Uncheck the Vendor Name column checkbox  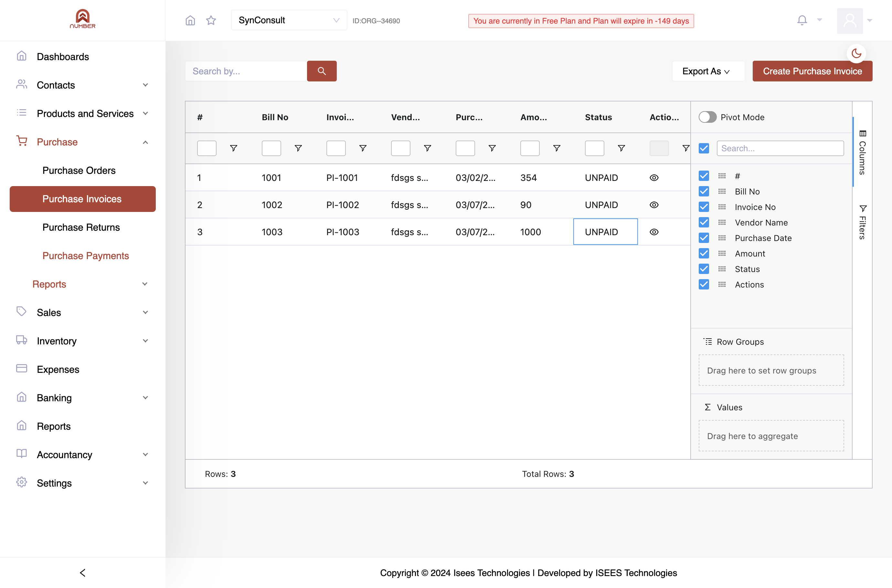704,222
